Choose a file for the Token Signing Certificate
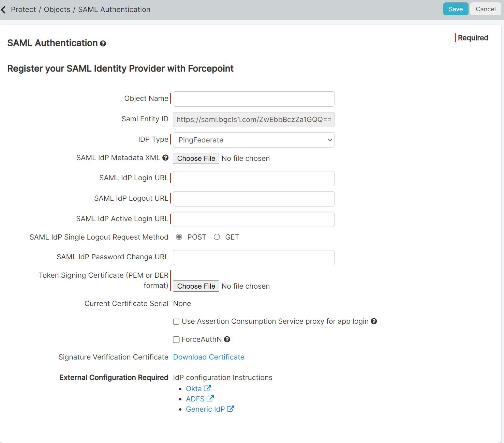Viewport: 504px width, 443px height. (196, 286)
